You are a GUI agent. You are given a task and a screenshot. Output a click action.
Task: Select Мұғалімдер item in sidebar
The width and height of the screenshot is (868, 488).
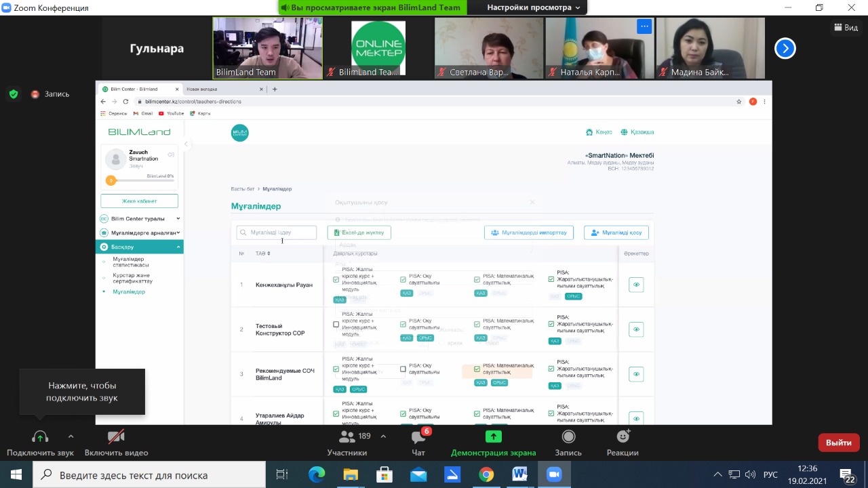tap(129, 291)
